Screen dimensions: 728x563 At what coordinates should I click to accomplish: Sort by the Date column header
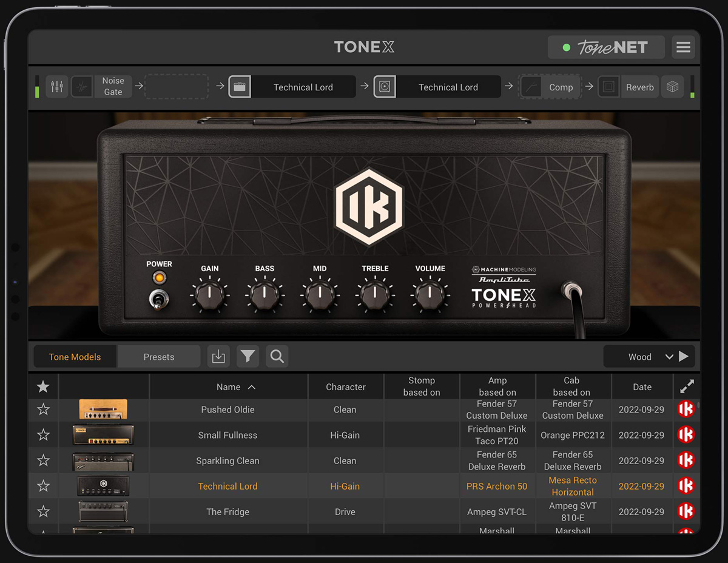[x=642, y=387]
